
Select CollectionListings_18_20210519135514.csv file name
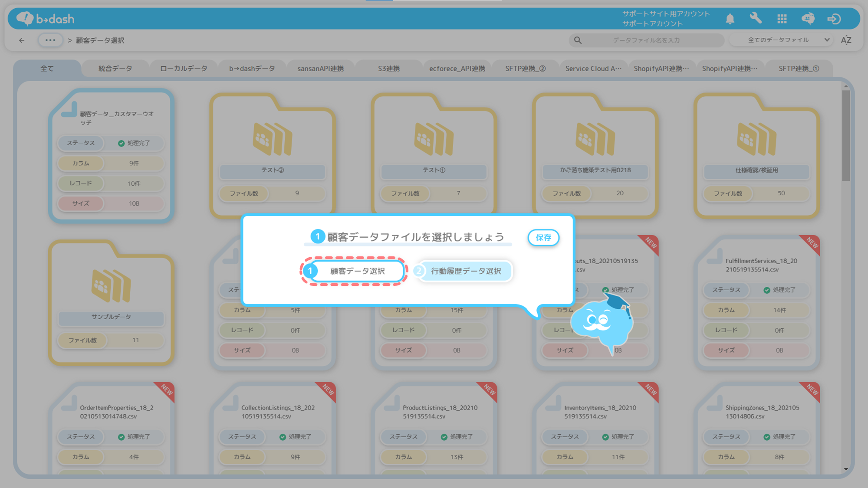coord(278,412)
